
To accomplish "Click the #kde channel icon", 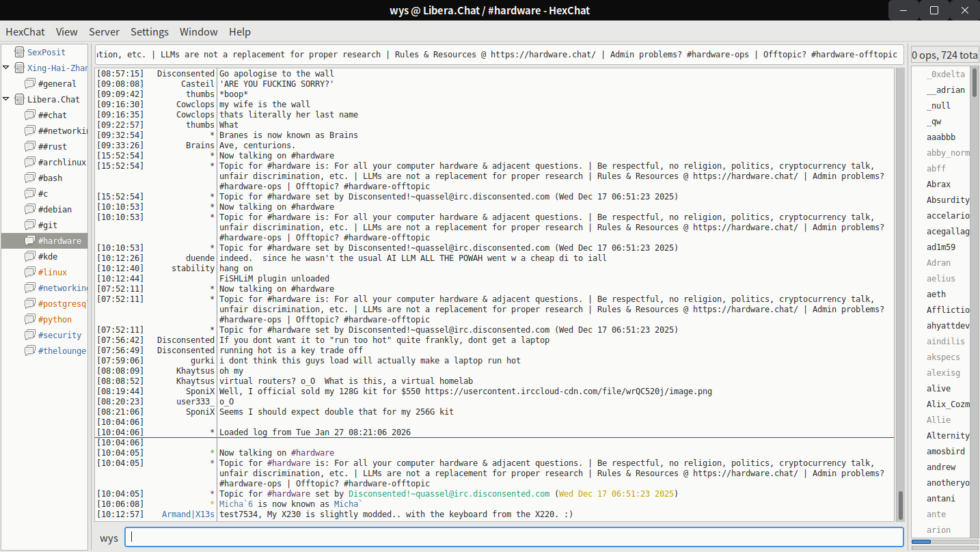I will point(29,256).
